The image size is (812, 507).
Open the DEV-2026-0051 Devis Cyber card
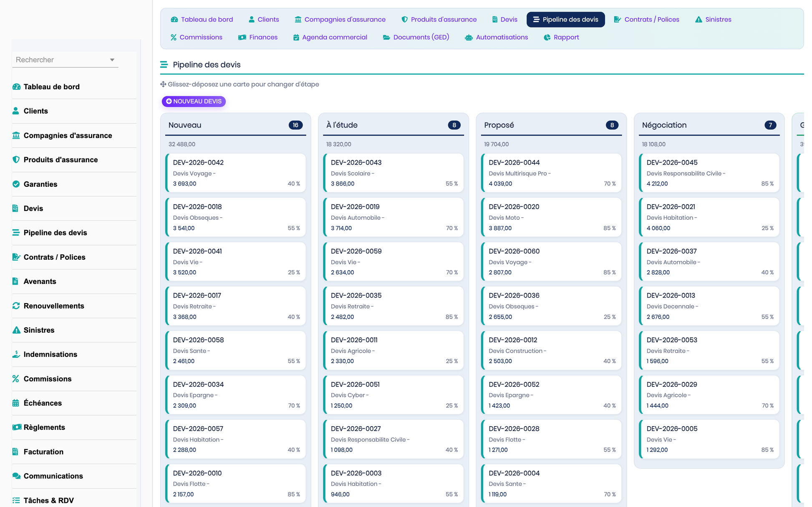click(x=393, y=395)
